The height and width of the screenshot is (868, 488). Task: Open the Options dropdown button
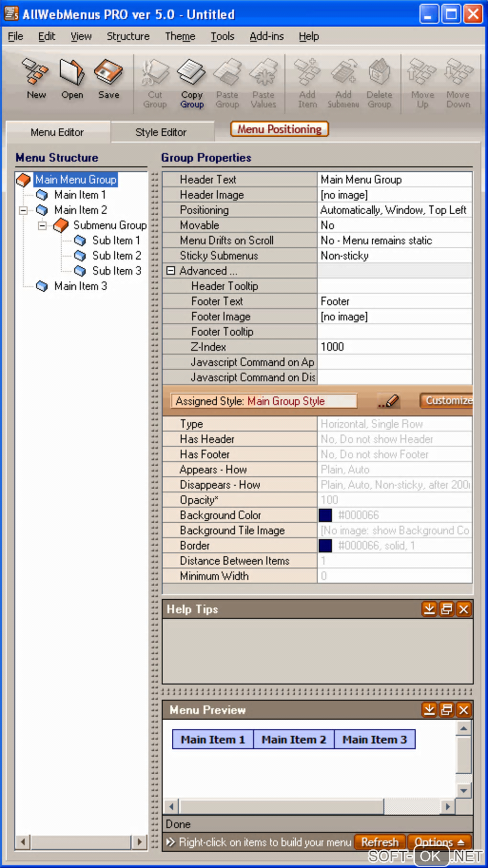click(439, 842)
